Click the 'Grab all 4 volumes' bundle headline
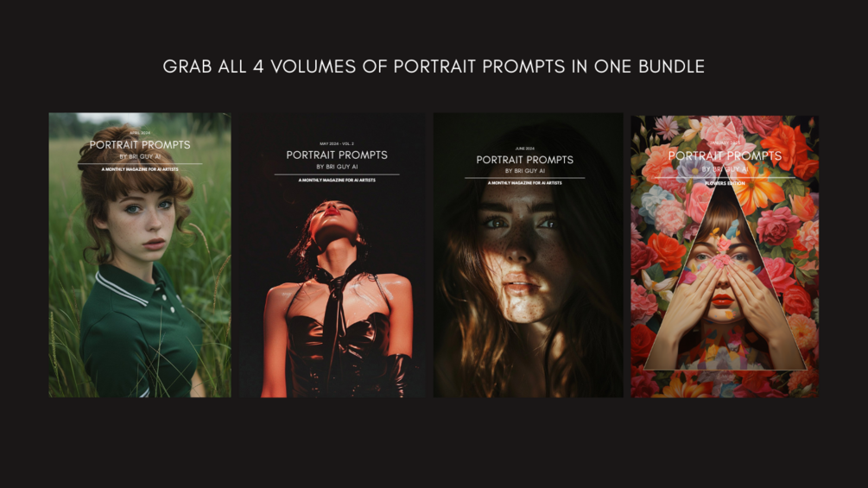The height and width of the screenshot is (488, 868). click(434, 67)
